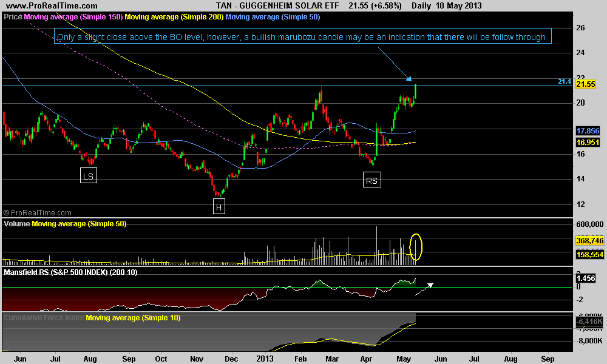607x364 pixels.
Task: Click the -6,416K force index value tag
Action: [x=589, y=322]
